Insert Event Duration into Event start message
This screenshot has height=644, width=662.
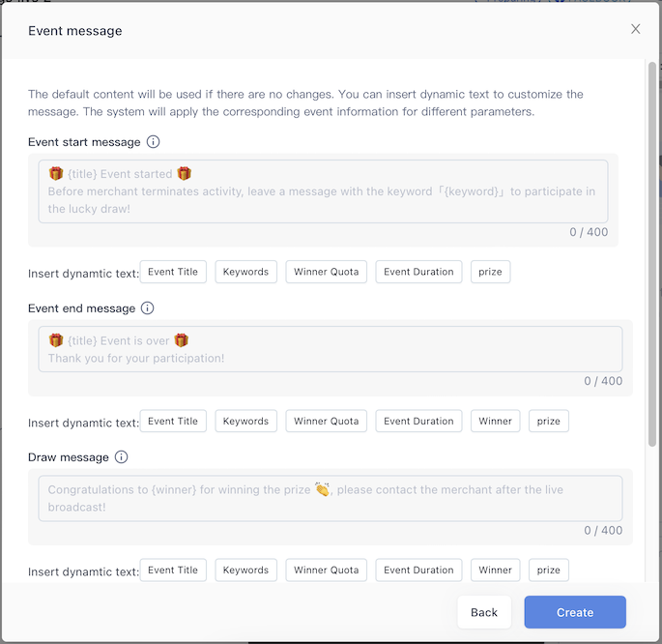(x=418, y=272)
